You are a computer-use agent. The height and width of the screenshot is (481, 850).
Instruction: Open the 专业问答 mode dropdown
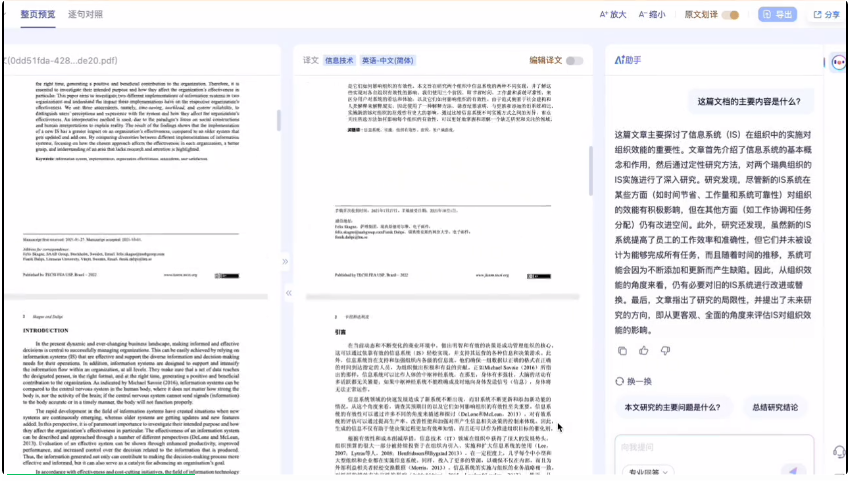point(648,472)
